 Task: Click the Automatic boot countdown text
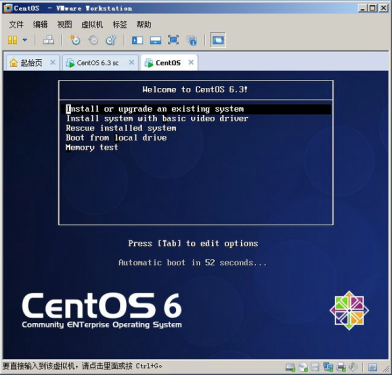point(193,263)
